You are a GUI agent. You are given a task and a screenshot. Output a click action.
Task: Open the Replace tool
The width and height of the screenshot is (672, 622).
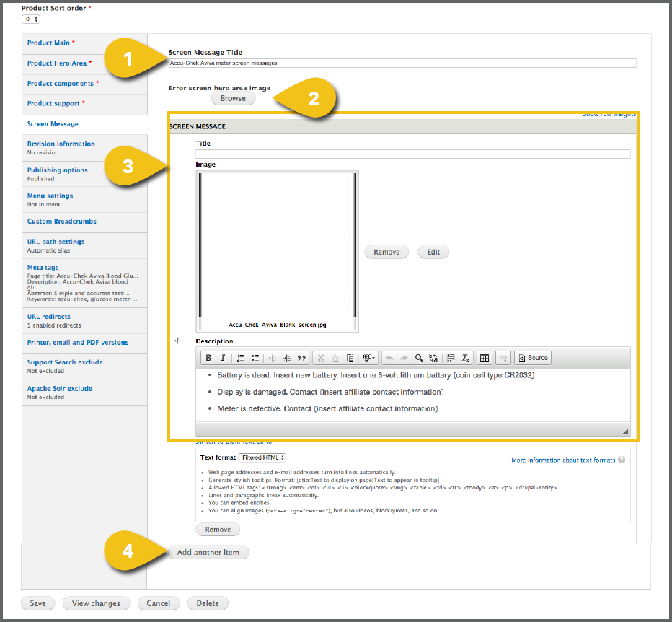click(433, 358)
